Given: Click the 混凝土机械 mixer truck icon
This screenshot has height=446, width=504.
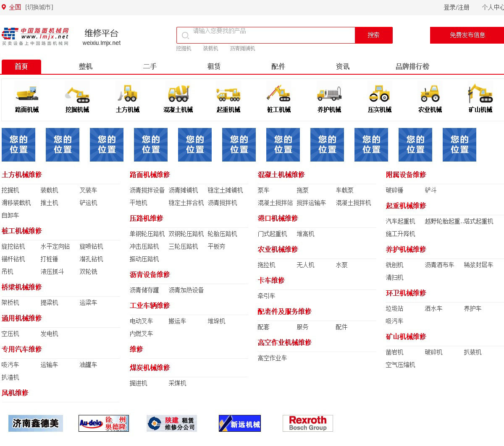Looking at the screenshot, I should coord(178,93).
